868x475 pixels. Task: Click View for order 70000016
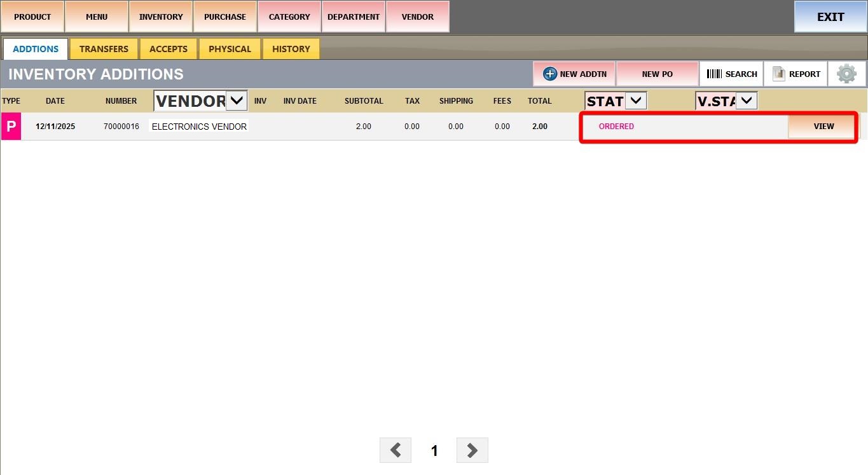click(x=823, y=127)
